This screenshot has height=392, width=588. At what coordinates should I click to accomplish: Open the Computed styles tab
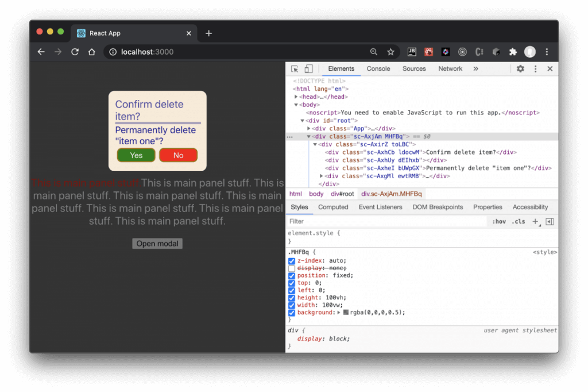coord(333,207)
